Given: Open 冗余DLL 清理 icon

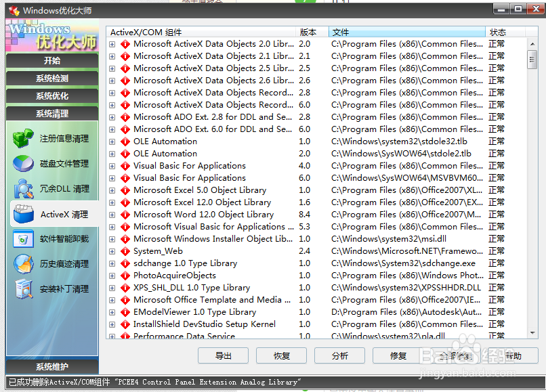Looking at the screenshot, I should pos(23,189).
